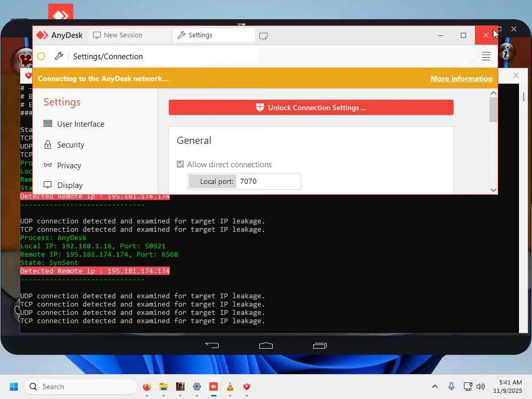Toggle Allow direct connections checkbox

click(x=180, y=165)
